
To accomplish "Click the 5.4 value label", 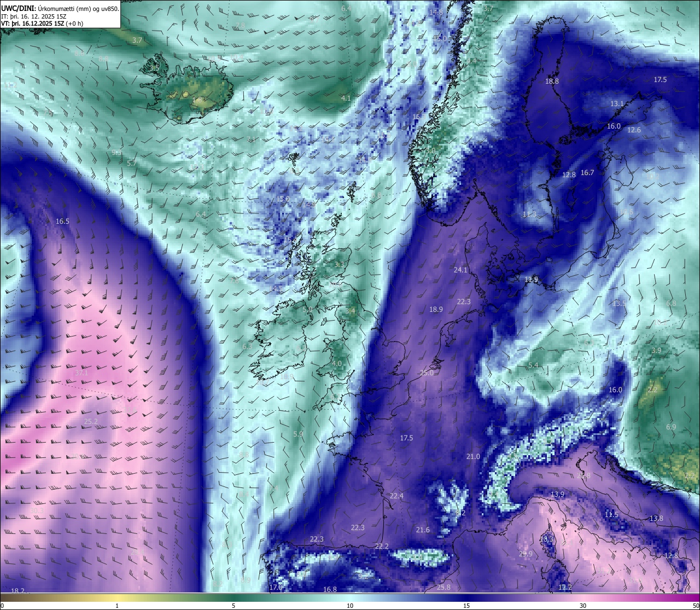I will (533, 365).
